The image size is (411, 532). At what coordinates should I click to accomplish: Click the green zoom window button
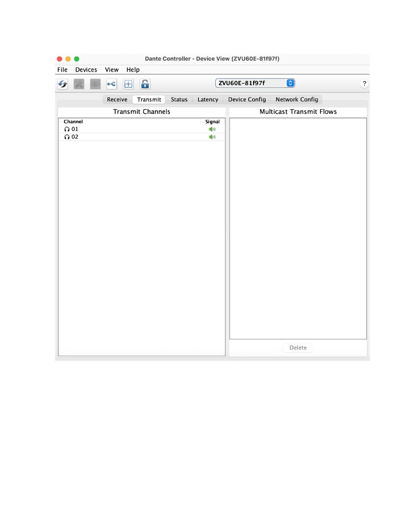click(x=77, y=59)
